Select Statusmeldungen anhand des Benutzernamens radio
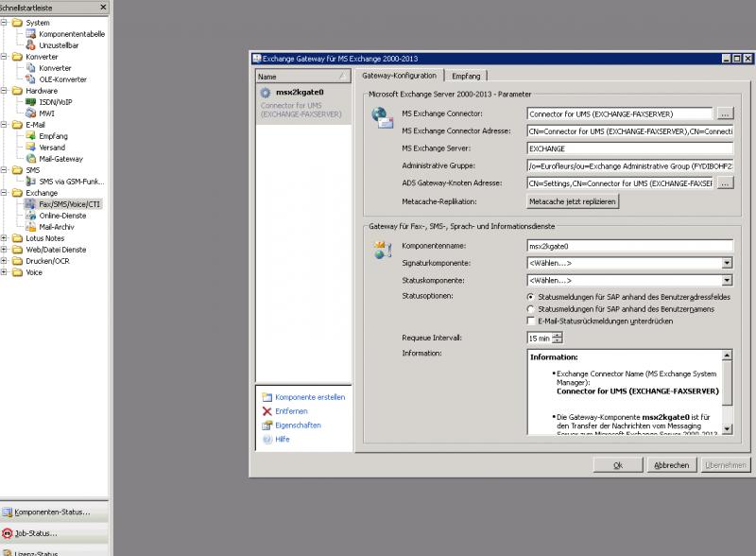The height and width of the screenshot is (556, 756). pyautogui.click(x=530, y=309)
